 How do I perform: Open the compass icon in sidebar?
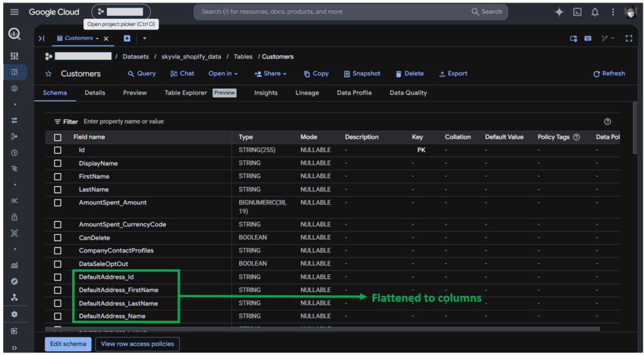[x=14, y=281]
